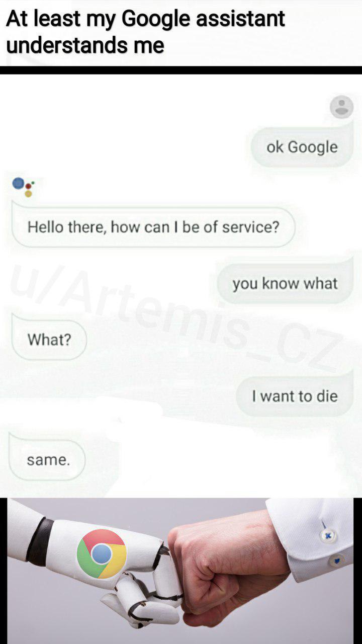The image size is (362, 644).
Task: Select the large blue Assistant dot
Action: pyautogui.click(x=19, y=183)
